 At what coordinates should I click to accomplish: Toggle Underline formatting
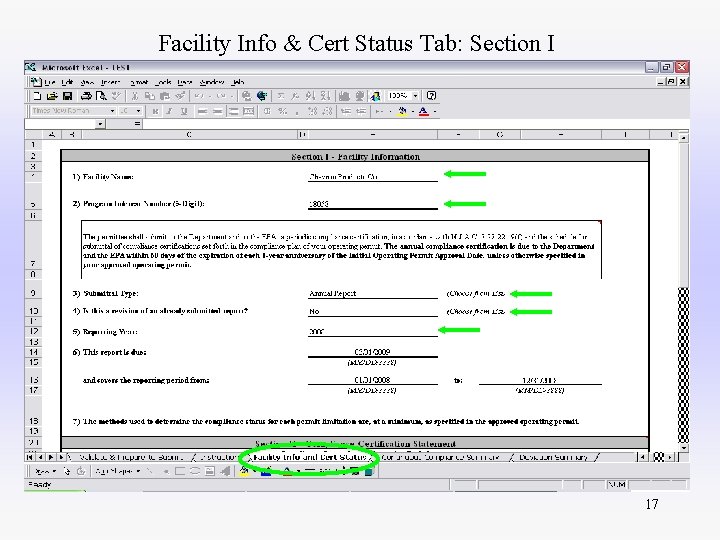[184, 111]
